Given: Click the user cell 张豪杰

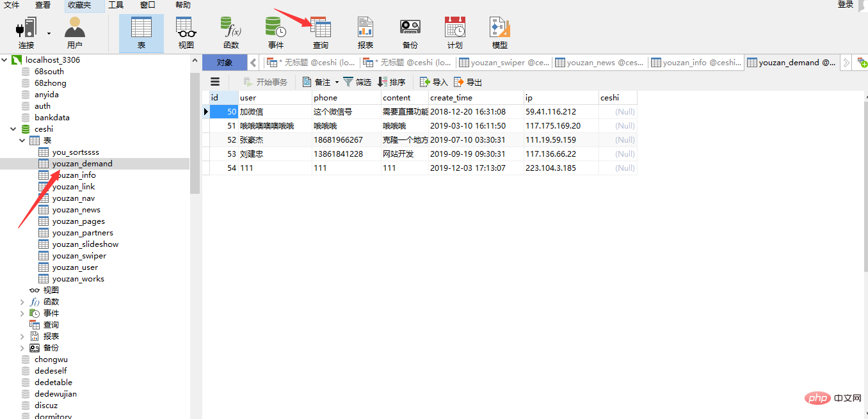Looking at the screenshot, I should point(275,140).
